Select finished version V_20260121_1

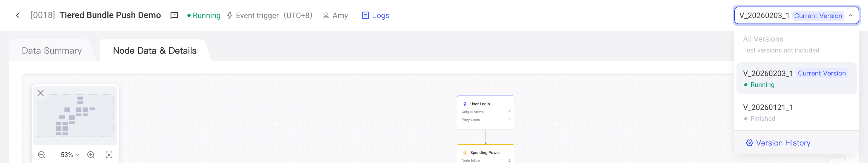[796, 113]
